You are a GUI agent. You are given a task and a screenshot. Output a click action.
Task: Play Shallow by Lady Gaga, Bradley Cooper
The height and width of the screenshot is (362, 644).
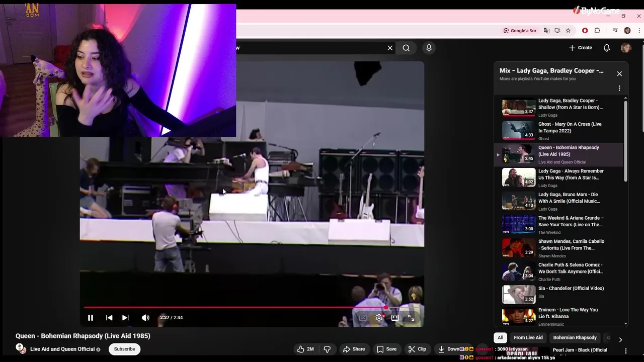(x=558, y=108)
